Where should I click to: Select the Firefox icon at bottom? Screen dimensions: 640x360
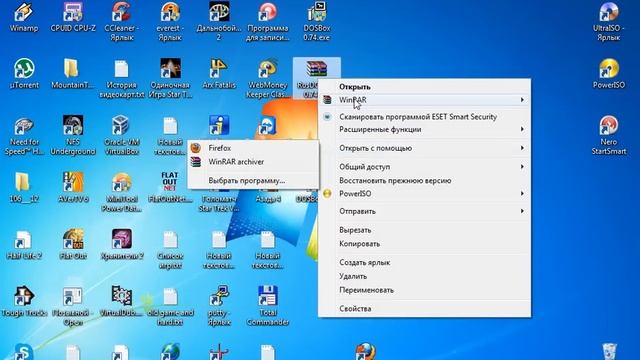365,351
